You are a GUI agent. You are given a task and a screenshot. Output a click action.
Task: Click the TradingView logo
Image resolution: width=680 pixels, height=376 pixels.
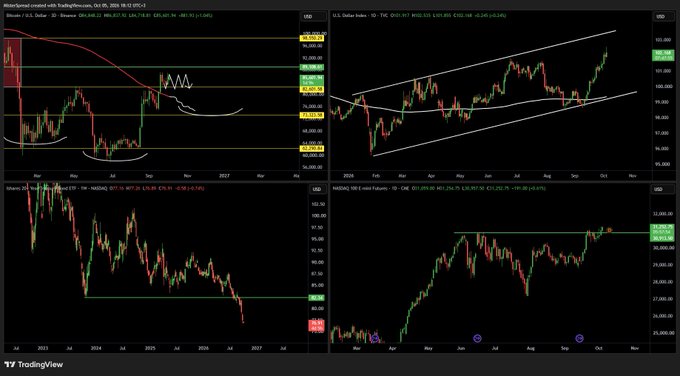pos(34,364)
